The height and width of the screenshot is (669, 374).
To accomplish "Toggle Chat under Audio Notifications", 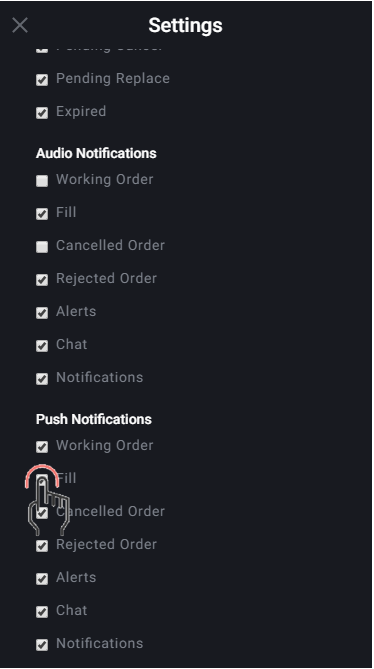I will 42,346.
